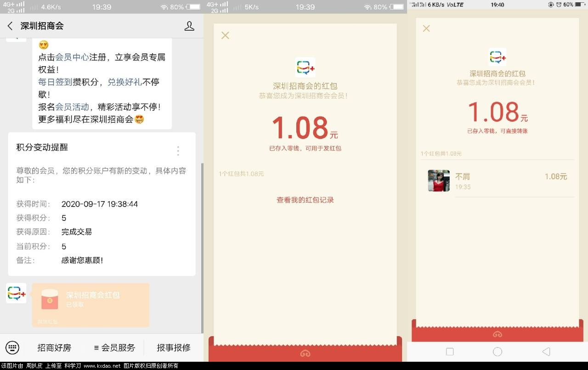This screenshot has width=588, height=370.
Task: Tap the Wi-Fi icon in middle status bar
Action: point(367,7)
